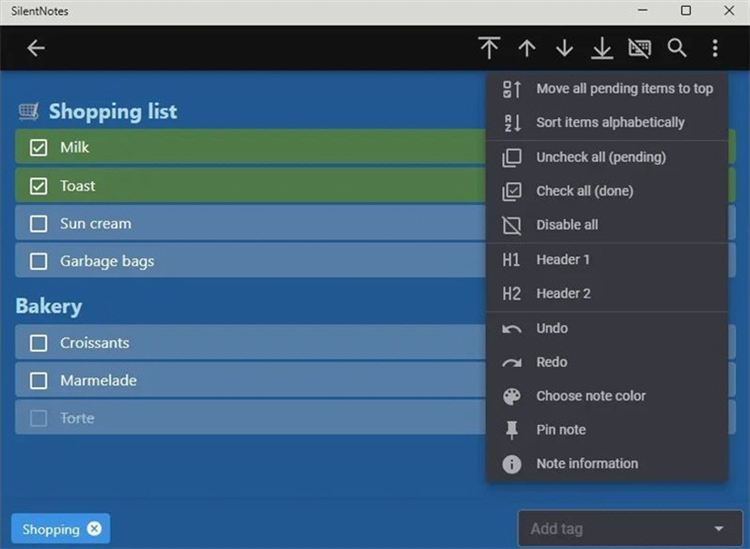Click the hide keyboard icon
750x549 pixels.
click(640, 48)
